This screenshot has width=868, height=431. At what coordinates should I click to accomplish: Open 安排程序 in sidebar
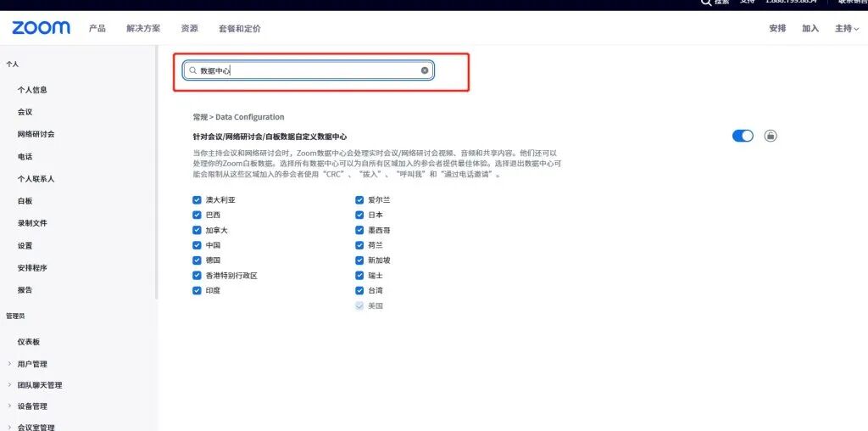click(x=32, y=267)
